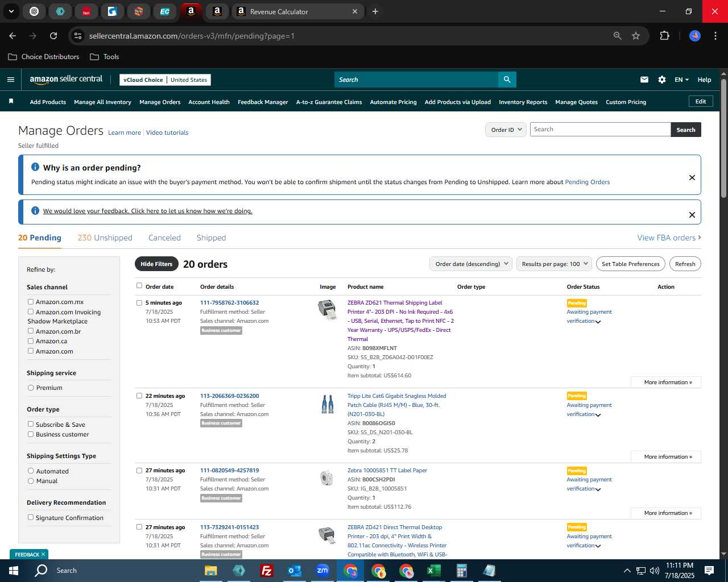Open the Calculator from the taskbar
728x582 pixels.
(x=461, y=571)
